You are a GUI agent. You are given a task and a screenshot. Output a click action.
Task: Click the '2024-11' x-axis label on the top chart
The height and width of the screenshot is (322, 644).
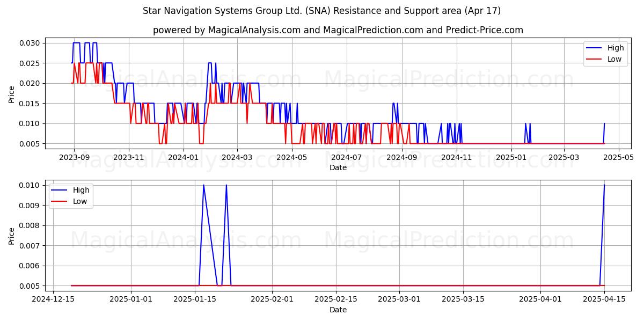(457, 157)
